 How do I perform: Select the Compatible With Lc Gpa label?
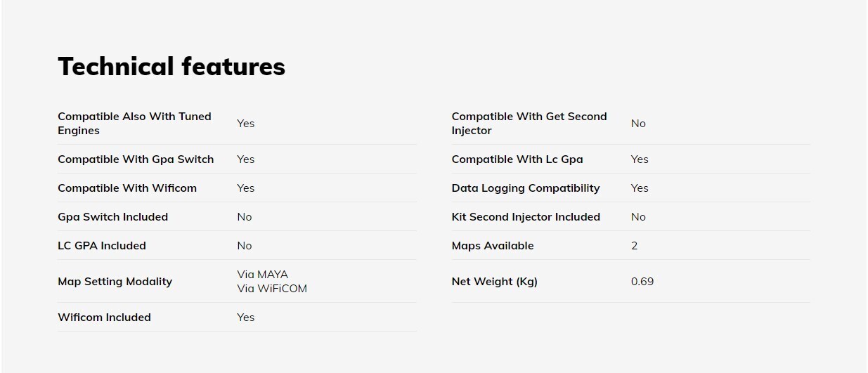click(517, 159)
